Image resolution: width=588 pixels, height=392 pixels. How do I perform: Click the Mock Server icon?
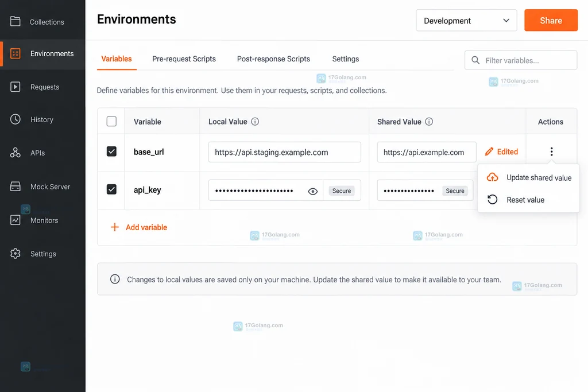(x=16, y=187)
